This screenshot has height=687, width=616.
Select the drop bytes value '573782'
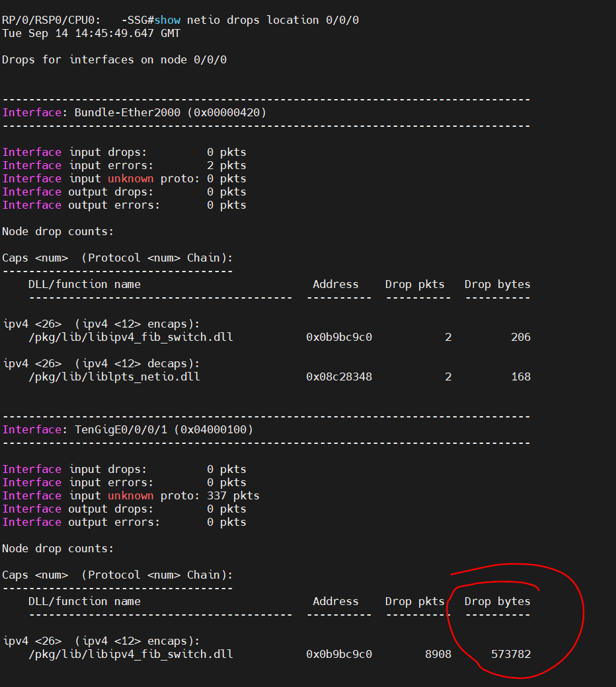[x=511, y=654]
